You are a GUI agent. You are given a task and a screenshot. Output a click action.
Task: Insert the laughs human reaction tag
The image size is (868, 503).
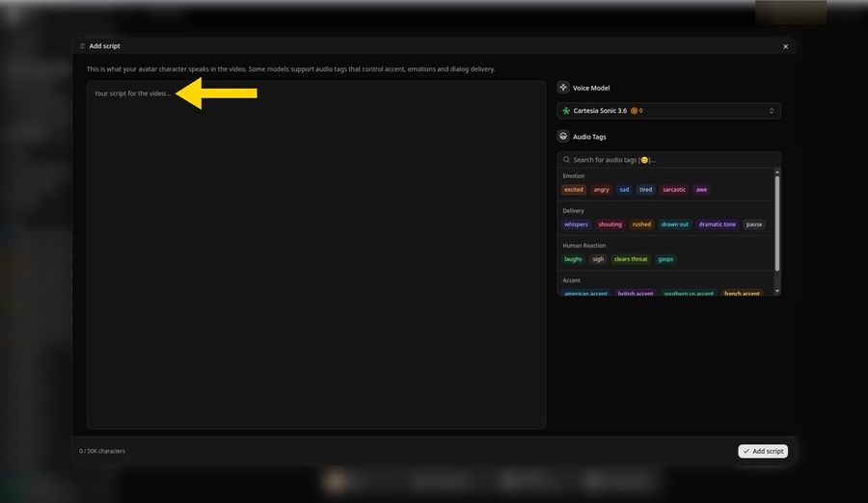[573, 259]
